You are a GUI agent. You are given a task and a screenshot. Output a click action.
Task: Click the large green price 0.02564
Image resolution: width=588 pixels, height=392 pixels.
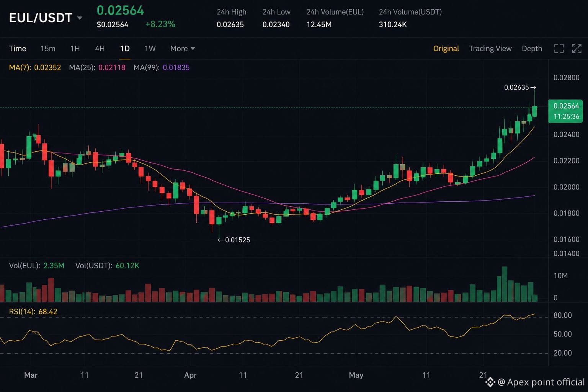[x=120, y=10]
